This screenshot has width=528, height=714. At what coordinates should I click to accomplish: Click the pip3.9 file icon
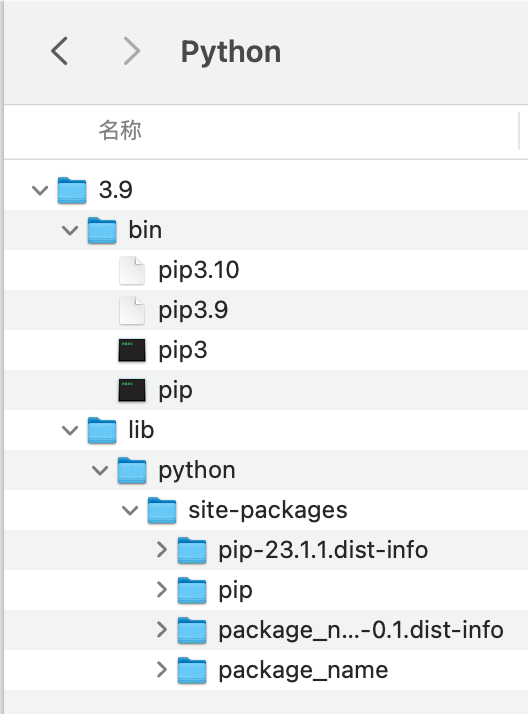pos(132,310)
